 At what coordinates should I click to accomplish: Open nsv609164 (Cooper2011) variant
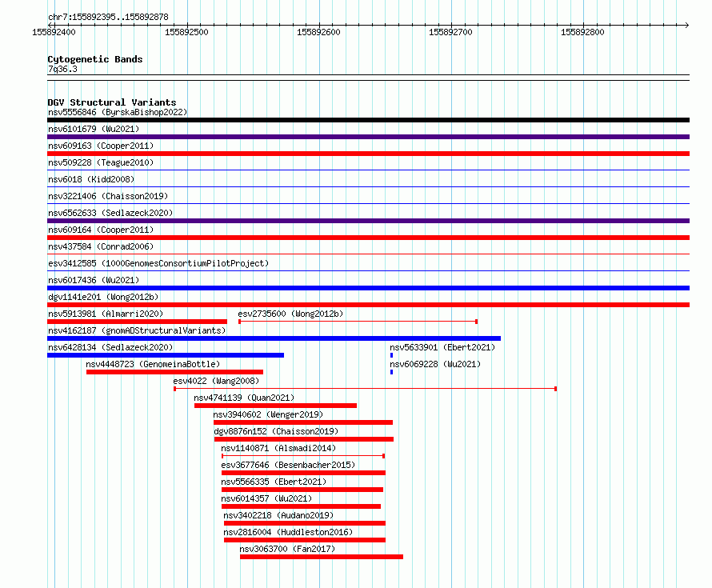[x=101, y=230]
